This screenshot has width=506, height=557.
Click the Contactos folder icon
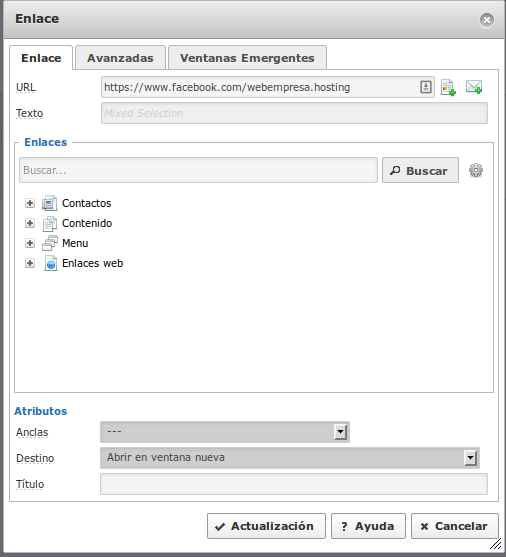pyautogui.click(x=49, y=203)
